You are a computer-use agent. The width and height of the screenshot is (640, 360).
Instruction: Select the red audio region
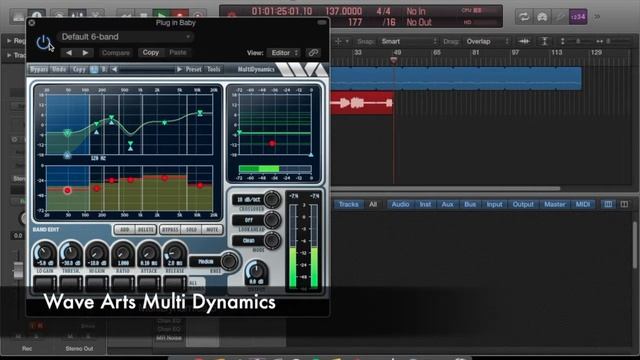tap(362, 103)
